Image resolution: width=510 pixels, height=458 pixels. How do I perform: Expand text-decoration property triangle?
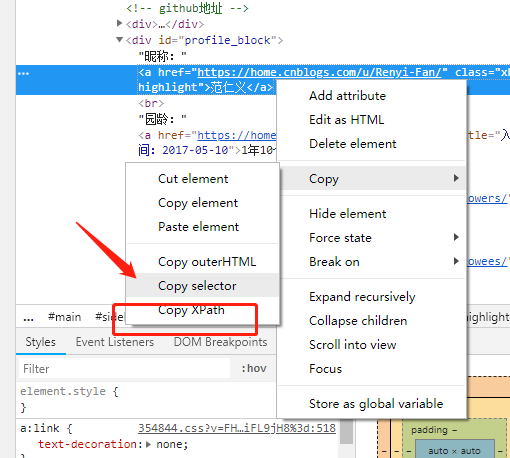(x=148, y=444)
